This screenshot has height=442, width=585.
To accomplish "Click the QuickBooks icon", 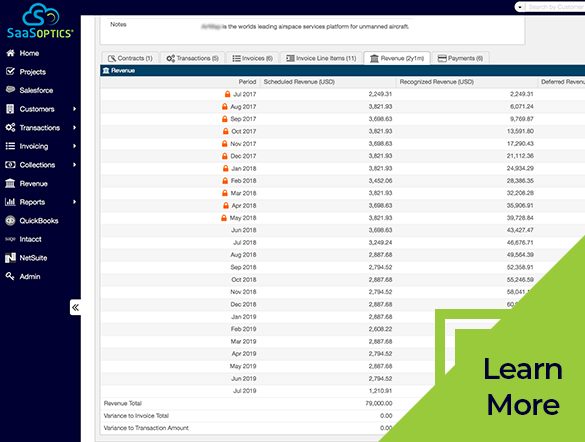I will [x=10, y=220].
